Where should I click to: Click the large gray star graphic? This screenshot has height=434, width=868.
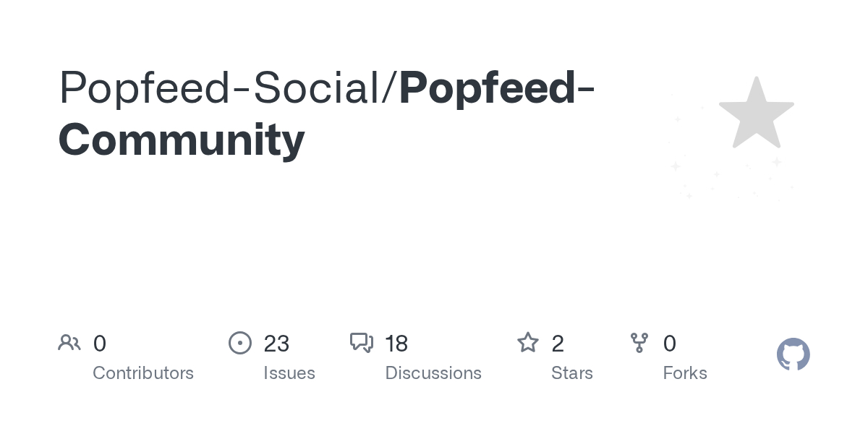756,113
